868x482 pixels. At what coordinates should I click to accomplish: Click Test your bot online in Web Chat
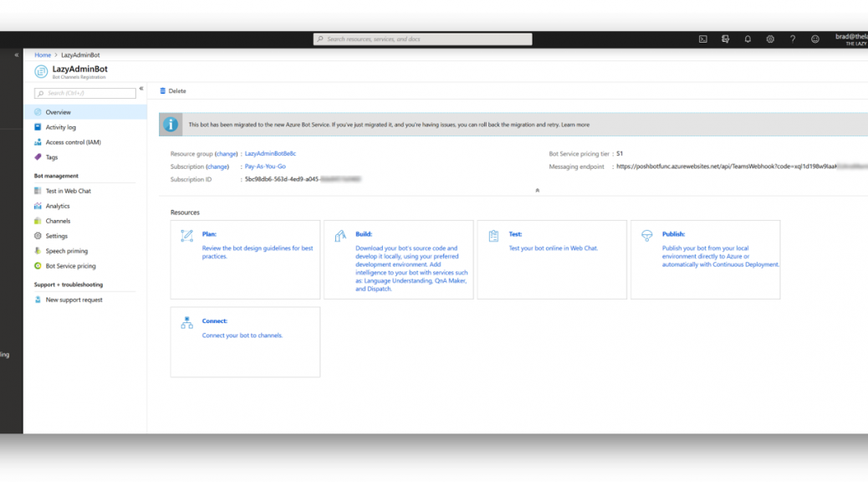pyautogui.click(x=554, y=249)
